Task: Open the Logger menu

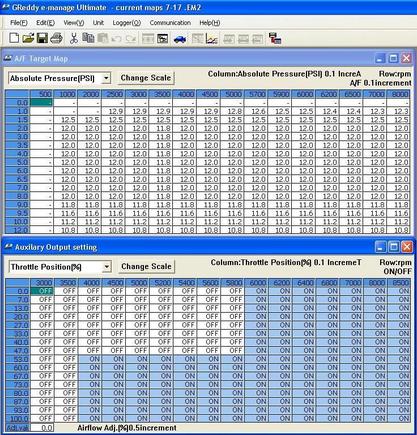Action: (x=127, y=23)
